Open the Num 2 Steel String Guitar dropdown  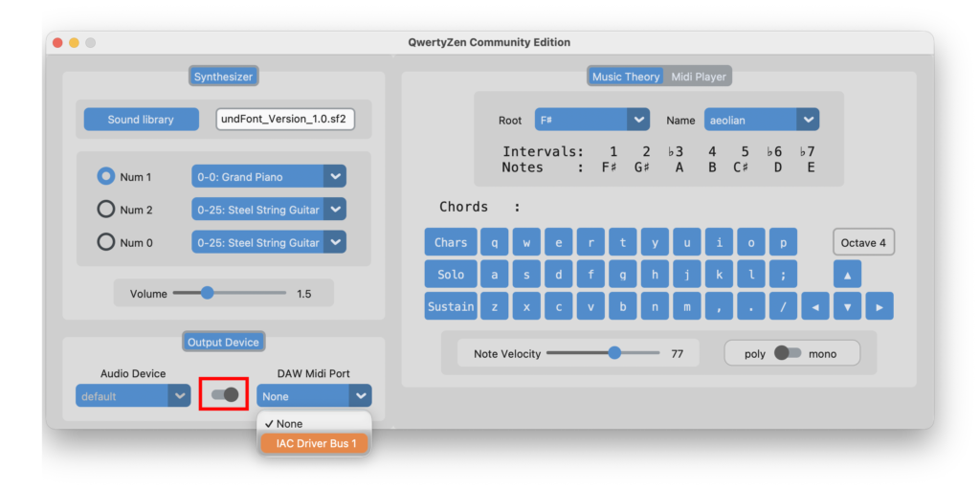click(269, 210)
